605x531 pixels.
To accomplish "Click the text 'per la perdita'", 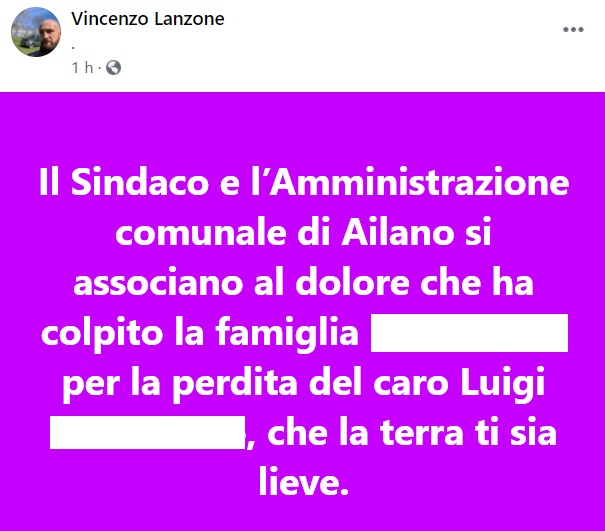I will [x=180, y=384].
